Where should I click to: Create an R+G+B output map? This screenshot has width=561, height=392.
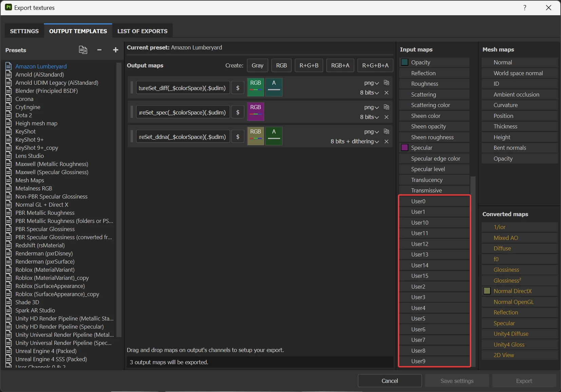309,65
